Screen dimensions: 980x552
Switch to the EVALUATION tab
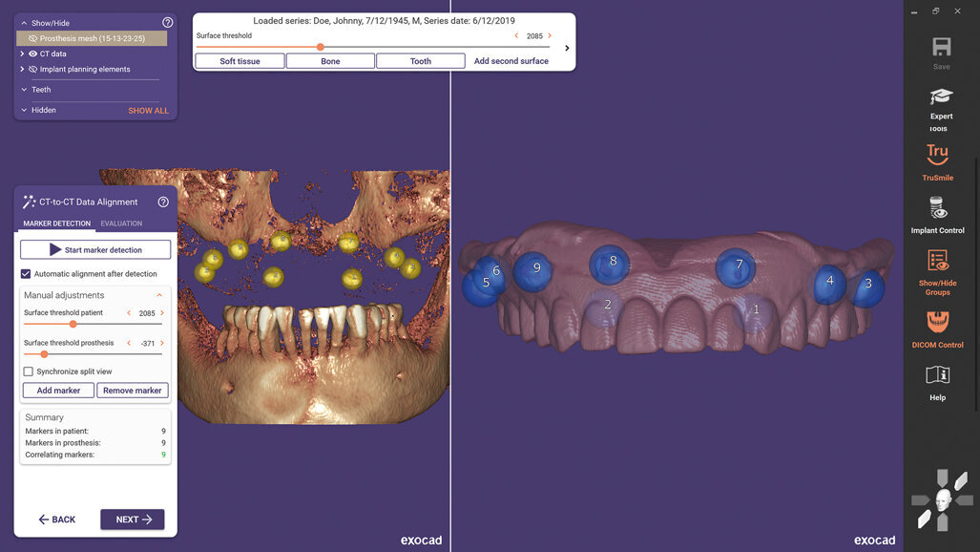click(x=121, y=223)
